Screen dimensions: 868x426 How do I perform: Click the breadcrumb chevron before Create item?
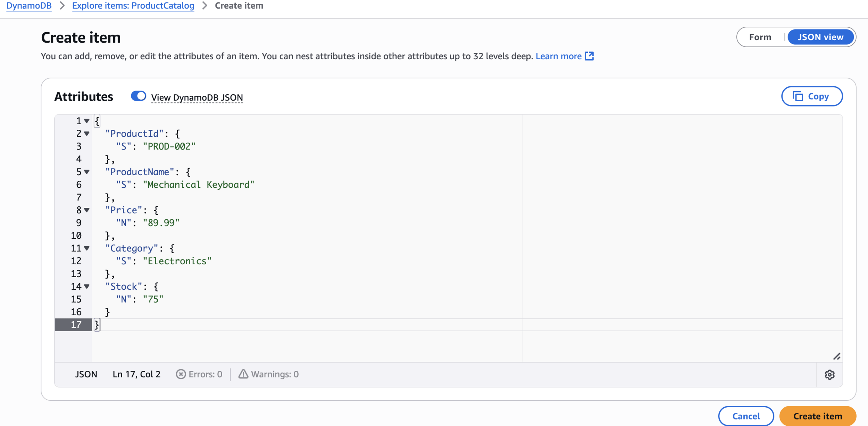coord(205,6)
